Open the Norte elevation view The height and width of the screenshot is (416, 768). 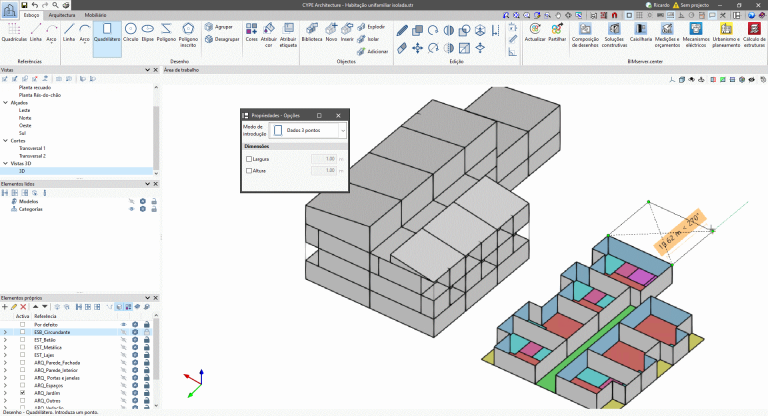tap(25, 118)
